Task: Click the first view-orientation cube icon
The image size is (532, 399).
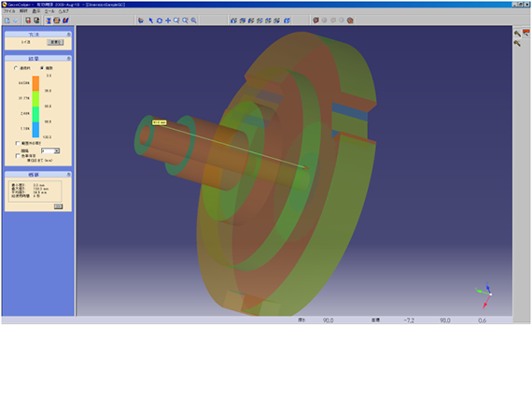Action: (233, 21)
